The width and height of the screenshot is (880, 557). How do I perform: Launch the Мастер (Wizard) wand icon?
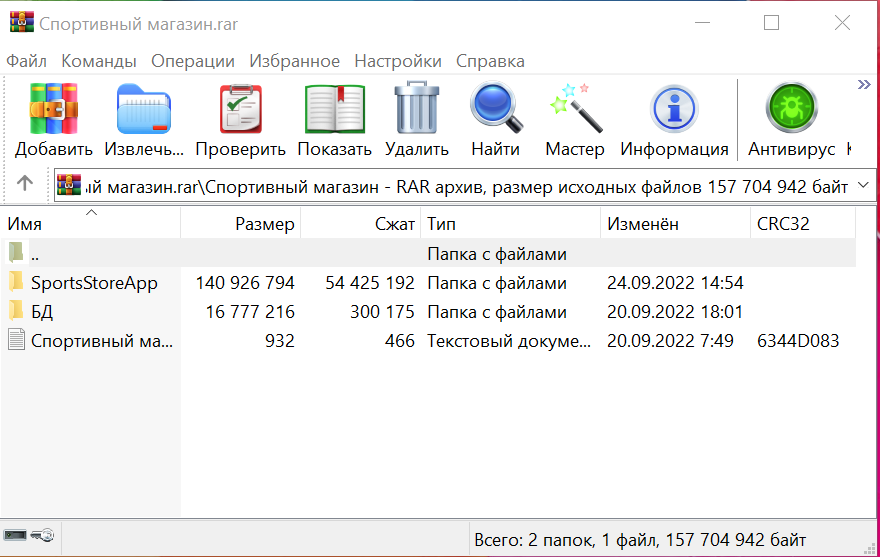tap(575, 108)
